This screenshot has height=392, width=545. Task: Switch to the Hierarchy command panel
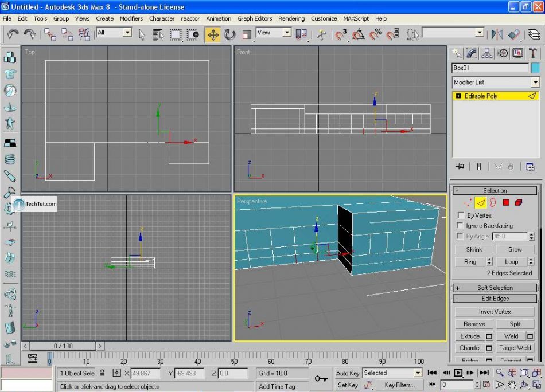(487, 53)
